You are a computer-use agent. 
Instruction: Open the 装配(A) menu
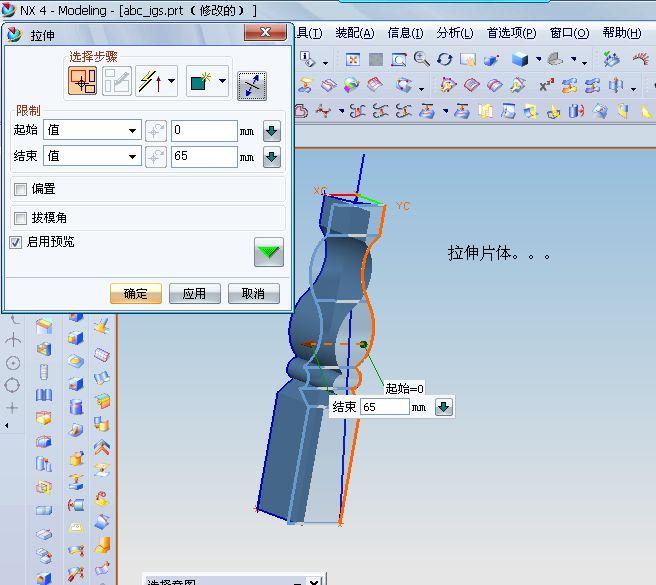click(x=355, y=33)
